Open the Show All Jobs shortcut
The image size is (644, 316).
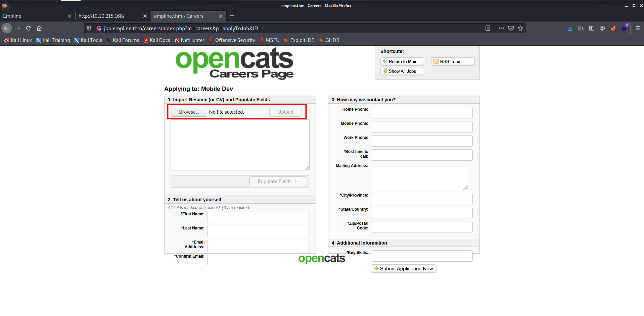click(x=402, y=71)
